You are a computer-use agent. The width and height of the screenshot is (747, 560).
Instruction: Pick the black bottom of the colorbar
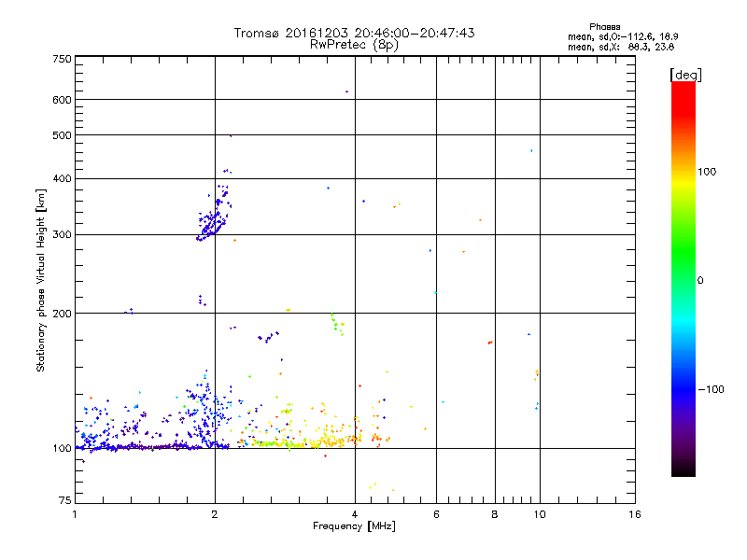coord(684,471)
